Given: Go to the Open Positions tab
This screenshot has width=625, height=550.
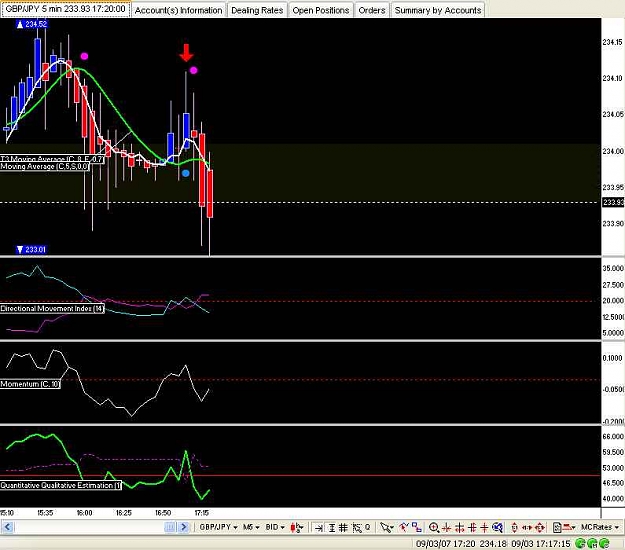Looking at the screenshot, I should click(320, 10).
